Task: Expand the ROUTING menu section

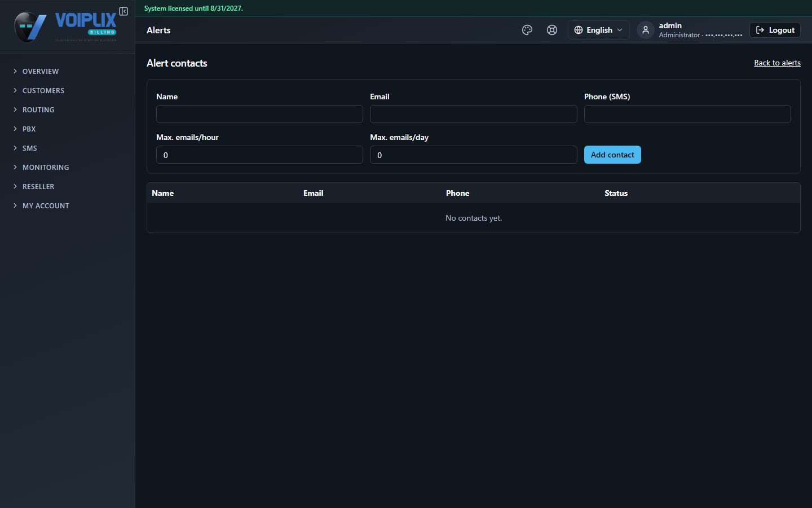Action: pos(38,110)
